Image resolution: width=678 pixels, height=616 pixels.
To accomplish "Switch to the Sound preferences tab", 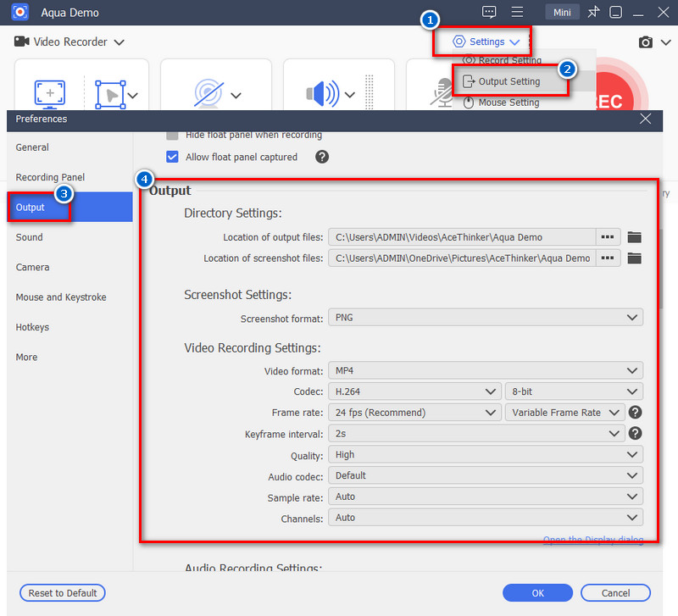I will pyautogui.click(x=30, y=237).
